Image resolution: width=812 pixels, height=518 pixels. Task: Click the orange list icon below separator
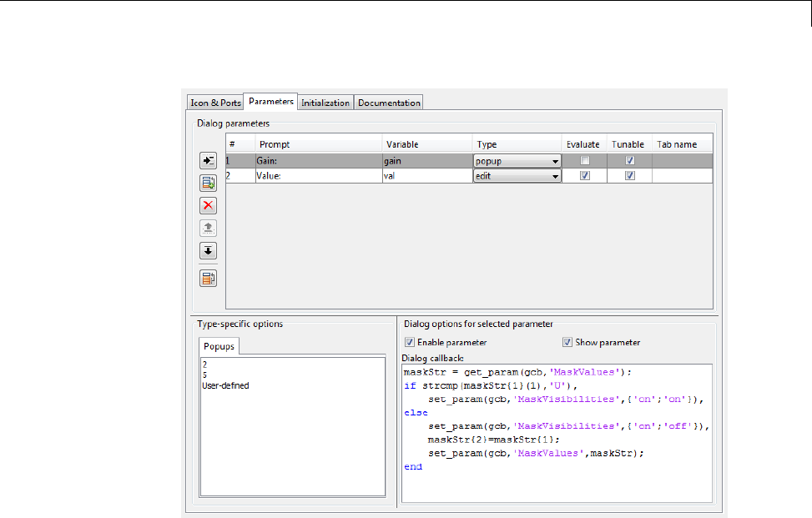coord(208,279)
